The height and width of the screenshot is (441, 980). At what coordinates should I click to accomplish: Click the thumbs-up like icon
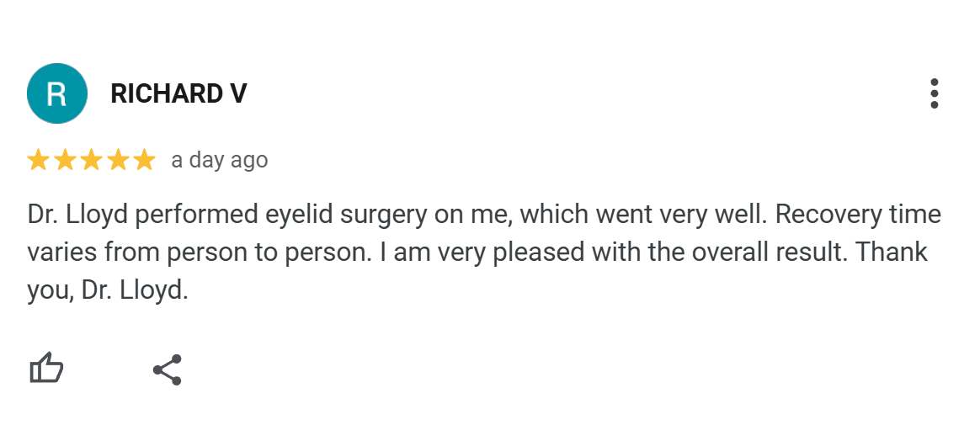click(x=46, y=368)
